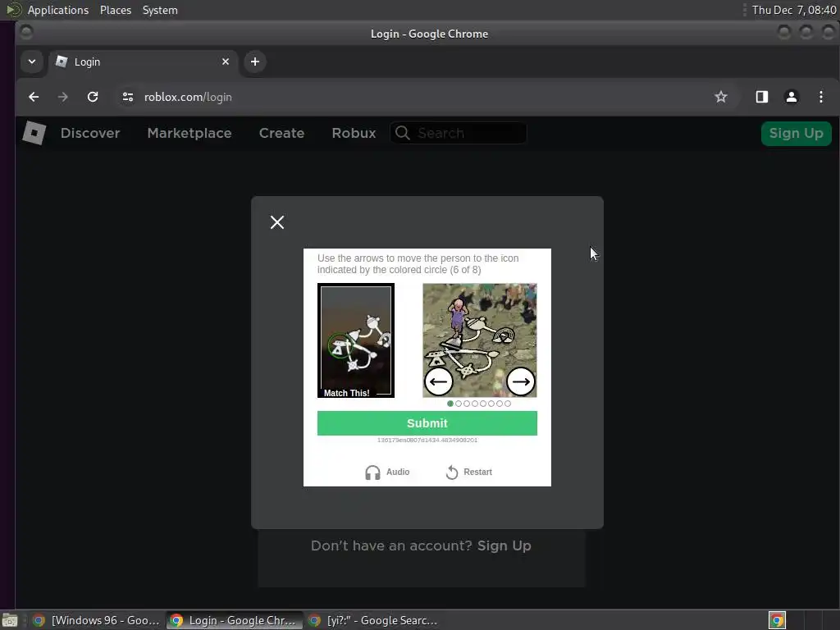840x630 pixels.
Task: Switch to the Audio challenge
Action: tap(387, 472)
